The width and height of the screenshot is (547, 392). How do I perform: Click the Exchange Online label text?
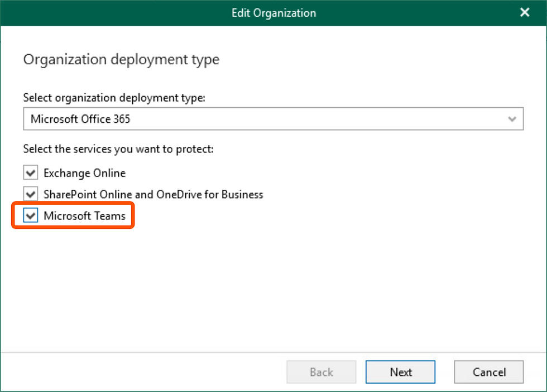pos(84,173)
